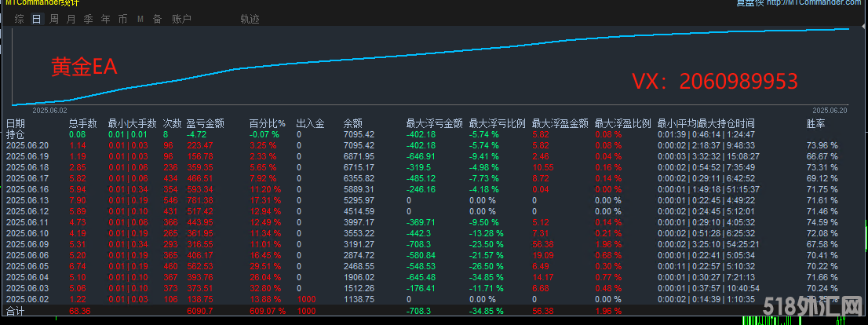Switch to the 综 summary tab

tap(20, 20)
